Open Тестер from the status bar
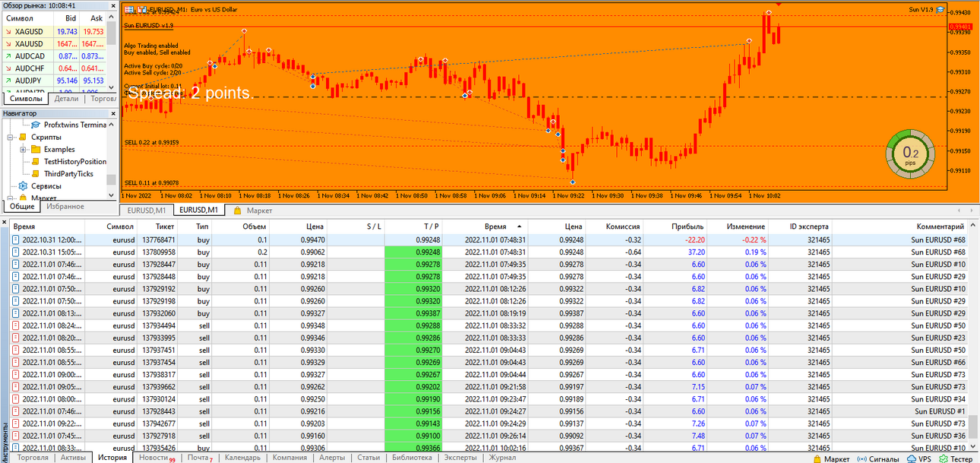Viewport: 980px width, 463px height. [955, 458]
